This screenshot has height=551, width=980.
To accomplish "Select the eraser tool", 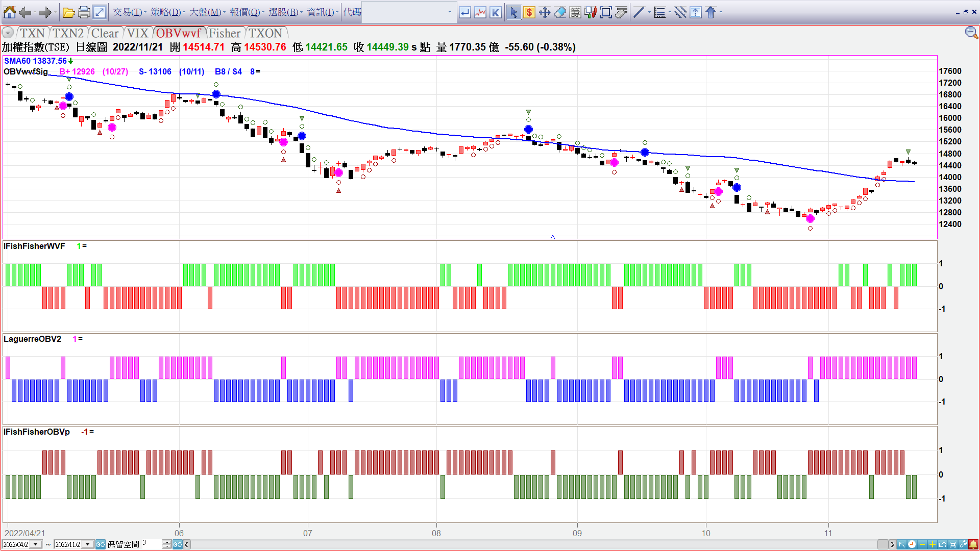I will click(x=560, y=12).
